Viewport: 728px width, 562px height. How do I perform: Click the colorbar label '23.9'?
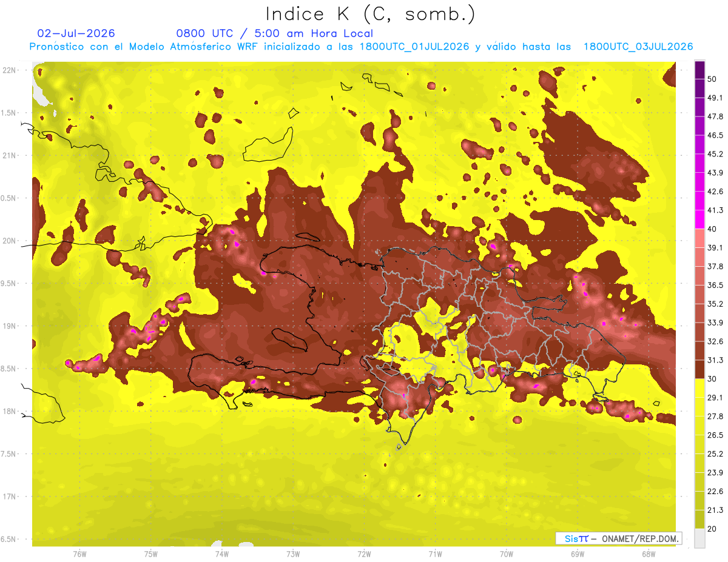tap(715, 472)
